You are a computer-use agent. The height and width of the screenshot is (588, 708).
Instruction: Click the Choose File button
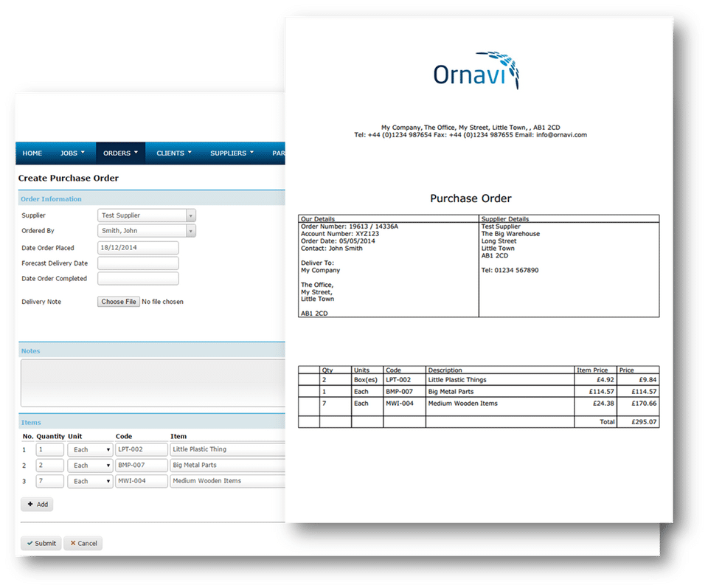119,302
